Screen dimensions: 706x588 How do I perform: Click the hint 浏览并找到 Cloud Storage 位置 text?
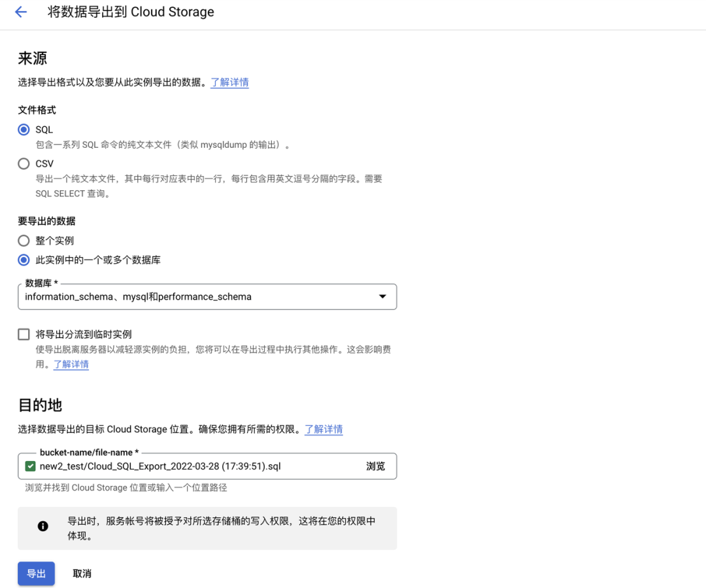point(126,487)
